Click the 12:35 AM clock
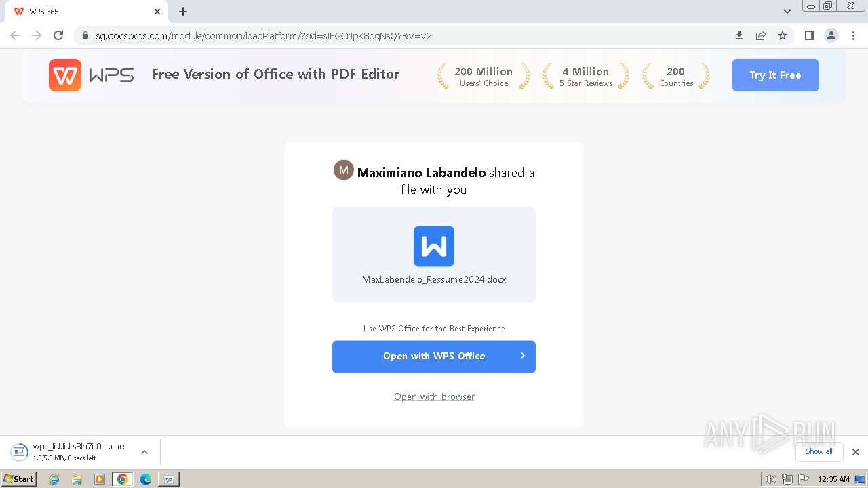Screen dimensions: 868x488 pyautogui.click(x=833, y=479)
